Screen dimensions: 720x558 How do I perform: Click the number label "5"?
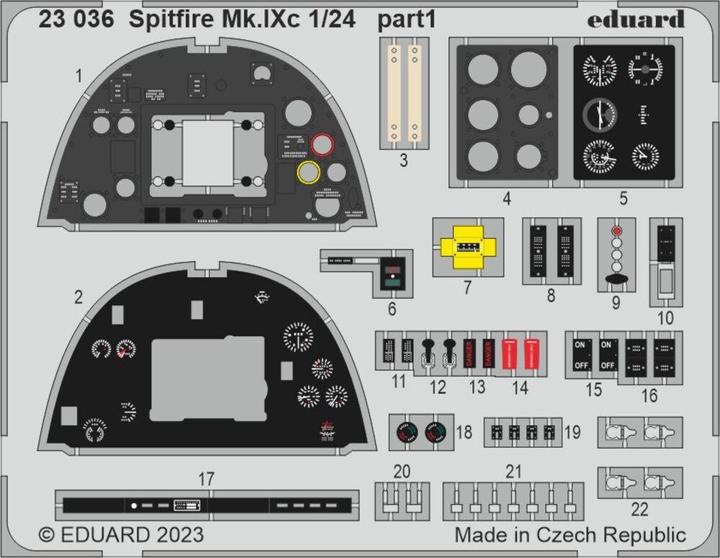tap(623, 198)
